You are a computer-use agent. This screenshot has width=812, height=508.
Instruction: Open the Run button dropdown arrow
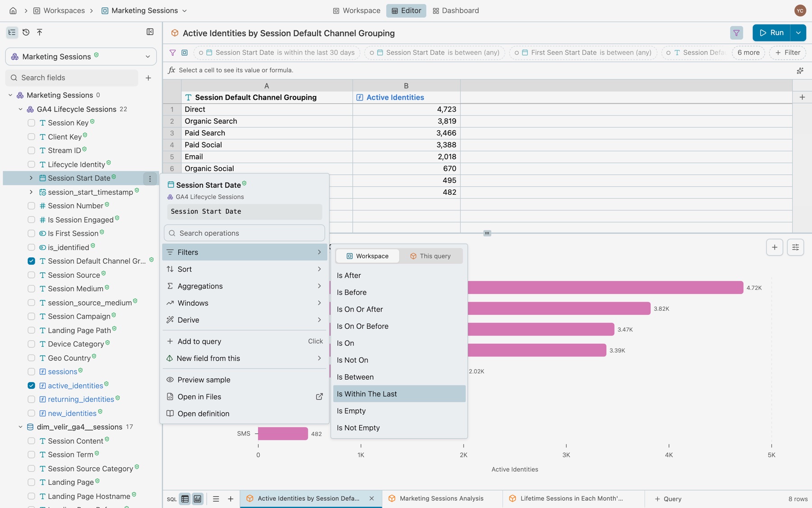point(798,33)
